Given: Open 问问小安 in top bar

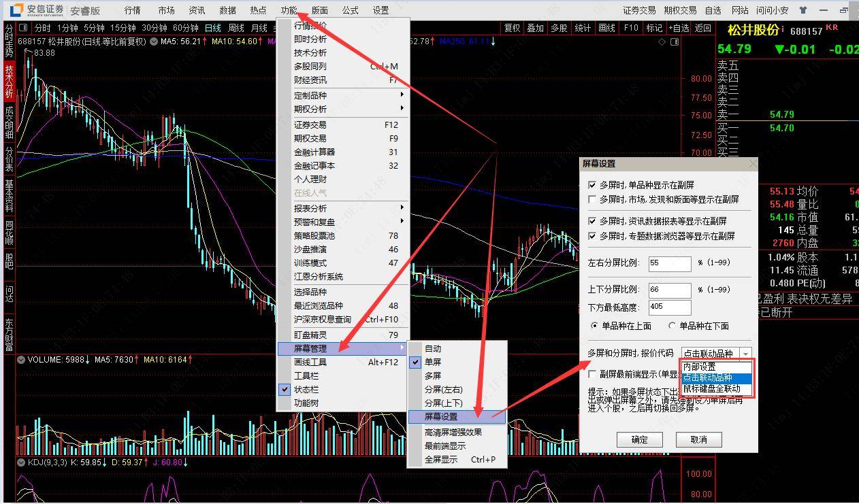Looking at the screenshot, I should (x=772, y=10).
